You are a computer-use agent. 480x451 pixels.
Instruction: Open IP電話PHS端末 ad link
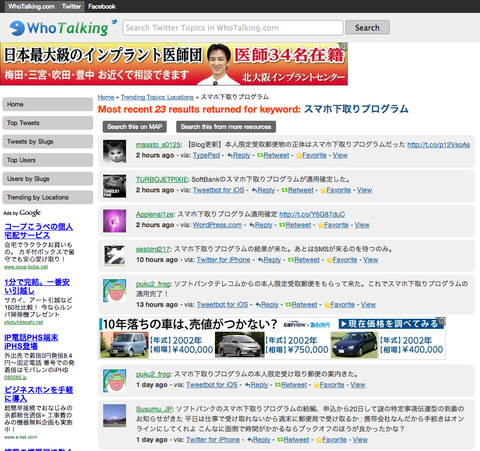point(31,342)
